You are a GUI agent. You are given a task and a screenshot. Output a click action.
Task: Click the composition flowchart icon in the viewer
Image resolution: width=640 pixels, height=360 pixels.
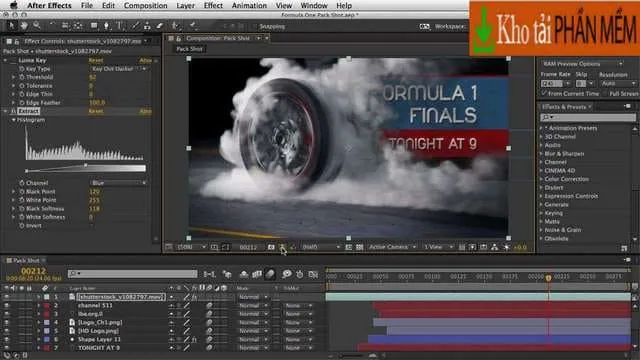coord(494,247)
